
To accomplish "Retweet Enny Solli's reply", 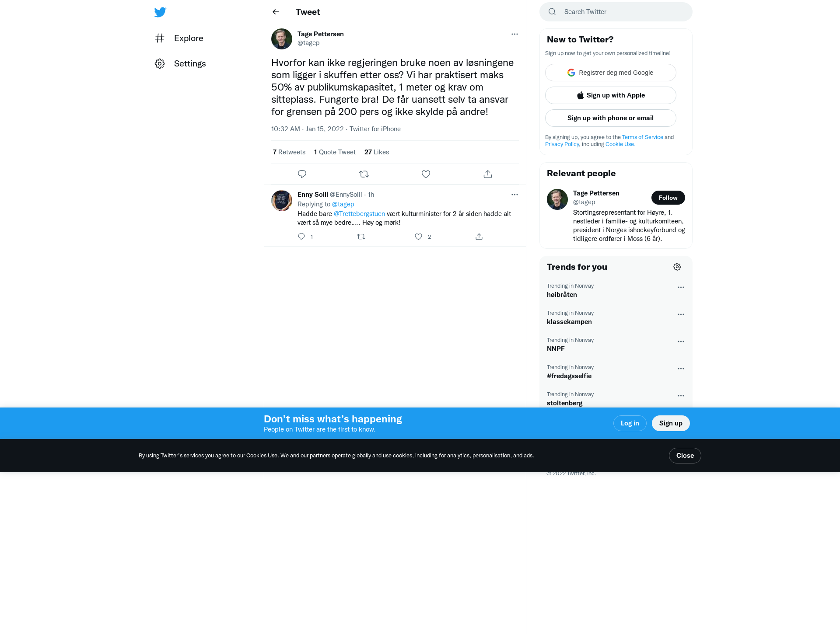I will pyautogui.click(x=361, y=237).
